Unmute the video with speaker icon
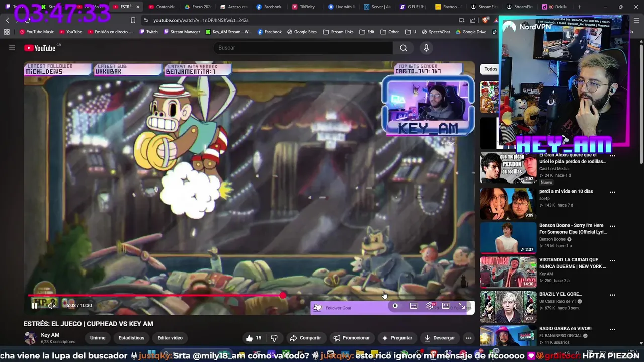The image size is (644, 362). (51, 305)
